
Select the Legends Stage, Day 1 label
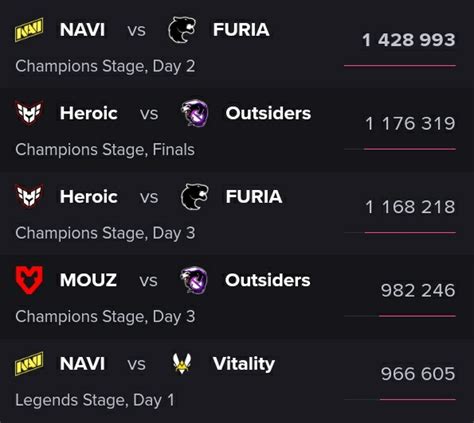tap(95, 400)
